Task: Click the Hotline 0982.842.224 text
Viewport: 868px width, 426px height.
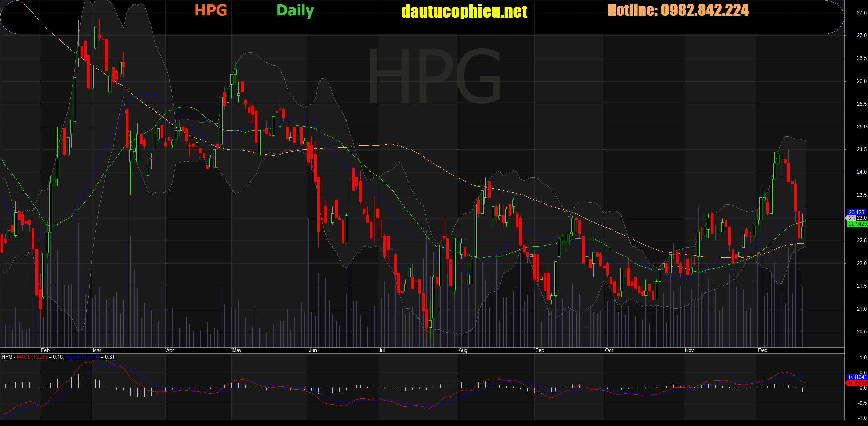Action: click(x=678, y=10)
